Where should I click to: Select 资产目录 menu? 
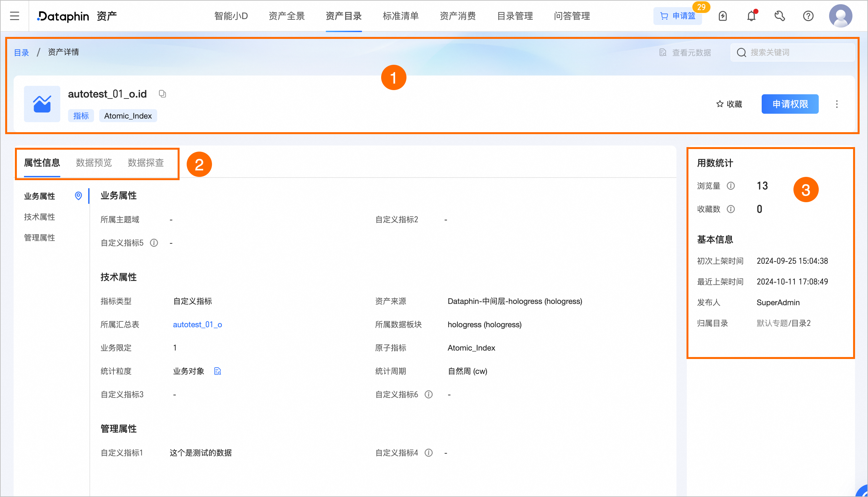(344, 16)
